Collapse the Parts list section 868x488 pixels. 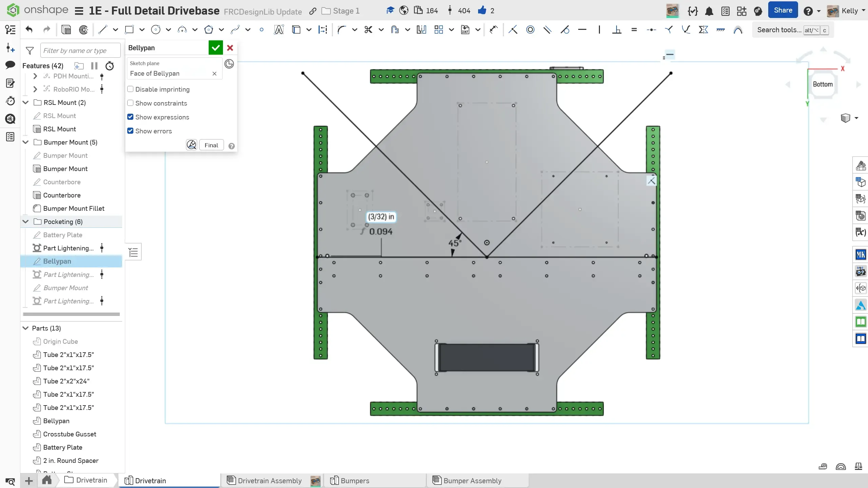click(26, 328)
